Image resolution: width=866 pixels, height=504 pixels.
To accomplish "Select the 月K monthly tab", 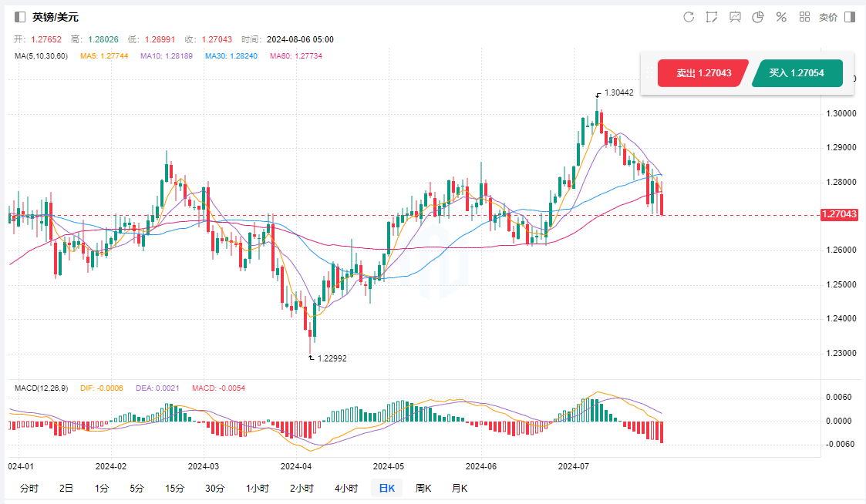I will pos(460,488).
